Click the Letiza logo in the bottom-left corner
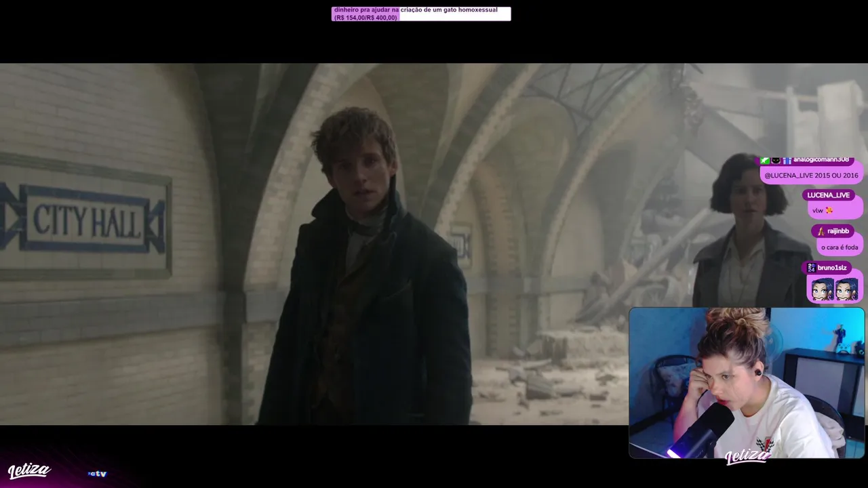Viewport: 868px width, 488px height. tap(28, 470)
